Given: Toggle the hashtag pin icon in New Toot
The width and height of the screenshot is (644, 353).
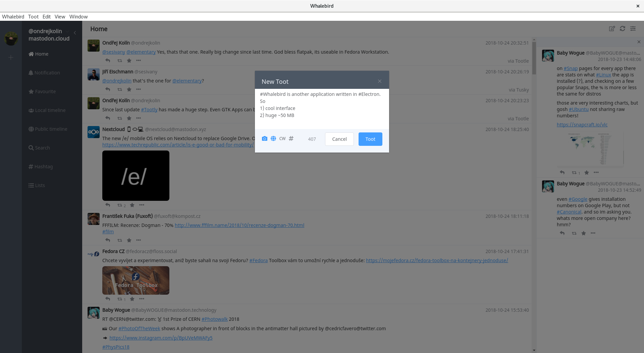Looking at the screenshot, I should click(291, 139).
